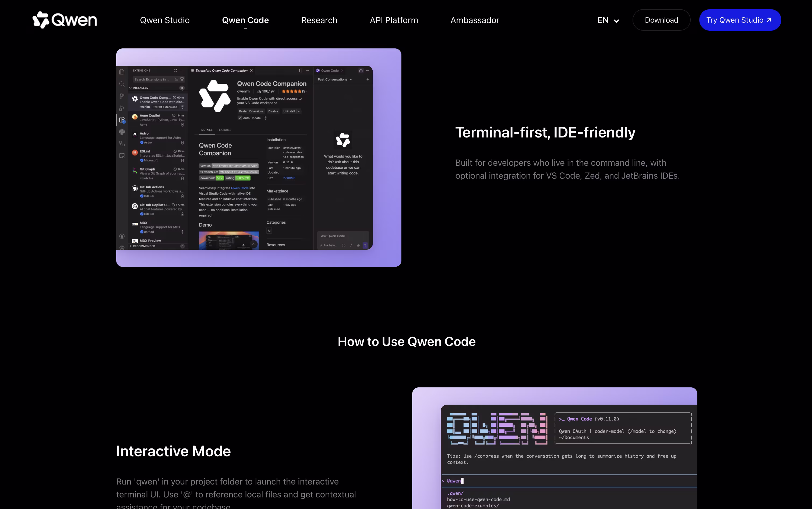Viewport: 812px width, 509px height.
Task: Select the Search icon in VS Code activity bar
Action: point(122,84)
